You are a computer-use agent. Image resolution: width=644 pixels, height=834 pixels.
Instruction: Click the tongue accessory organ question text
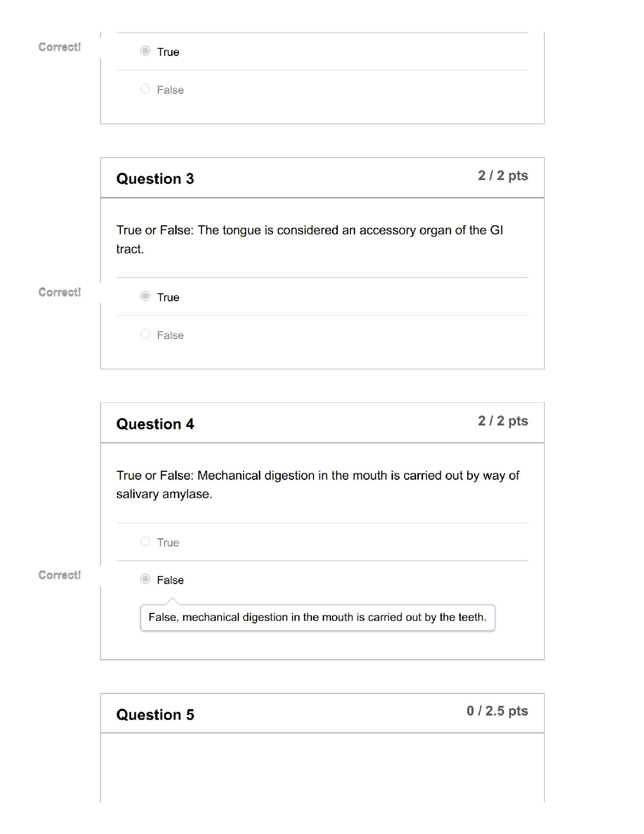(x=309, y=240)
